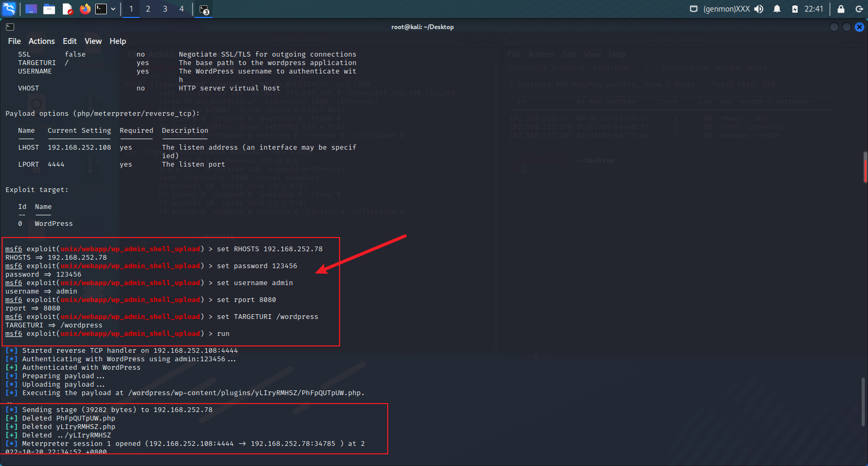Switch to workspace 3
Image resolution: width=868 pixels, height=466 pixels.
tap(165, 9)
